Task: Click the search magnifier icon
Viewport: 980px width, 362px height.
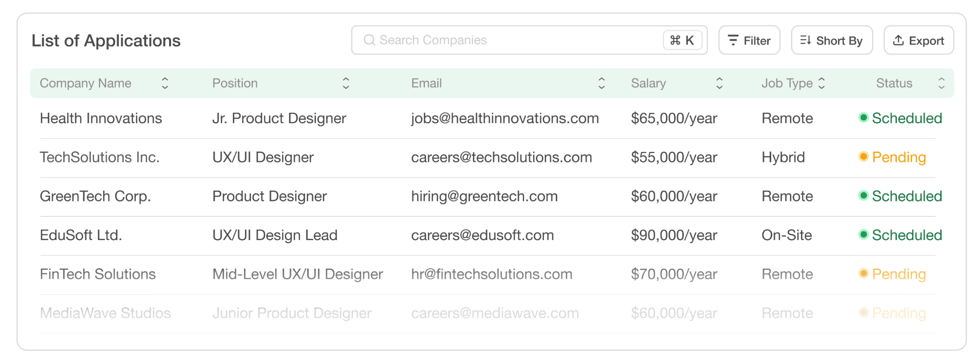Action: click(369, 40)
